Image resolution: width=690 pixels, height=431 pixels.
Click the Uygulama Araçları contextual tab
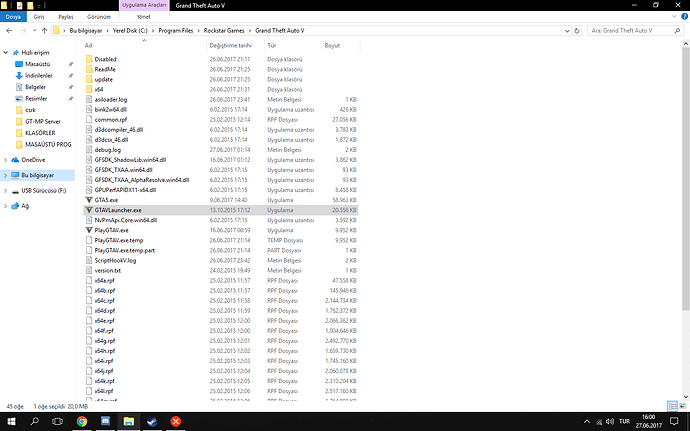coord(144,5)
